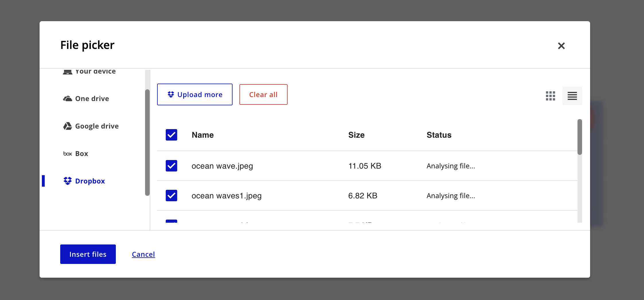Click the Dropbox logo in sidebar

tap(67, 181)
